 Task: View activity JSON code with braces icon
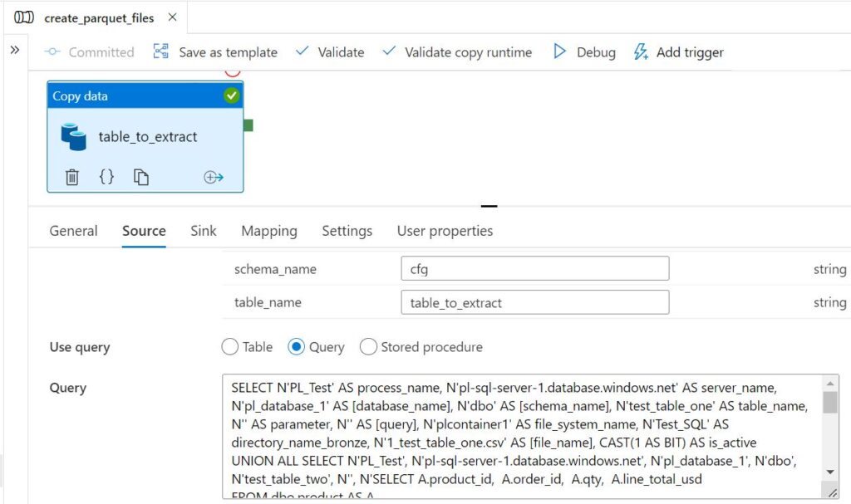coord(106,177)
